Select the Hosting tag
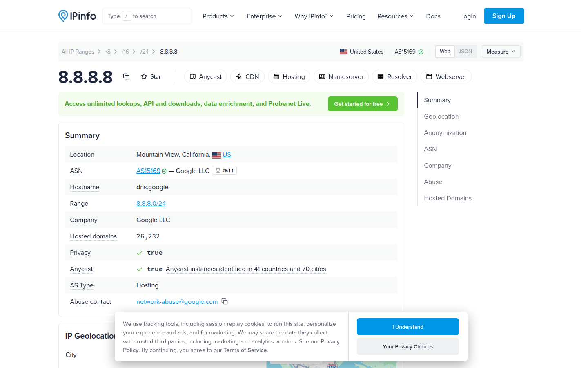This screenshot has height=368, width=588. click(x=289, y=76)
